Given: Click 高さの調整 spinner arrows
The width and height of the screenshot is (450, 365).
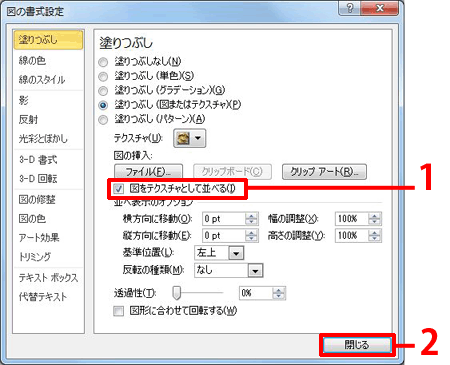Looking at the screenshot, I should point(375,236).
